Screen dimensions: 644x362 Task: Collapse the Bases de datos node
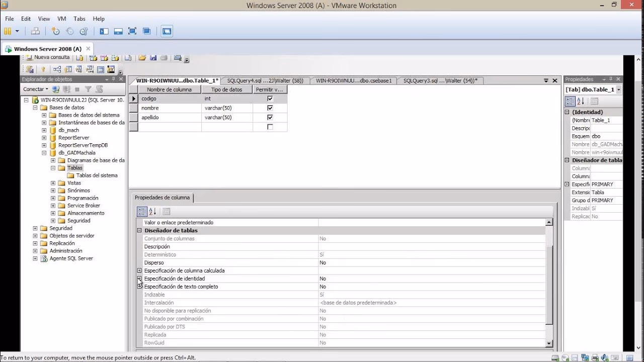pos(35,108)
